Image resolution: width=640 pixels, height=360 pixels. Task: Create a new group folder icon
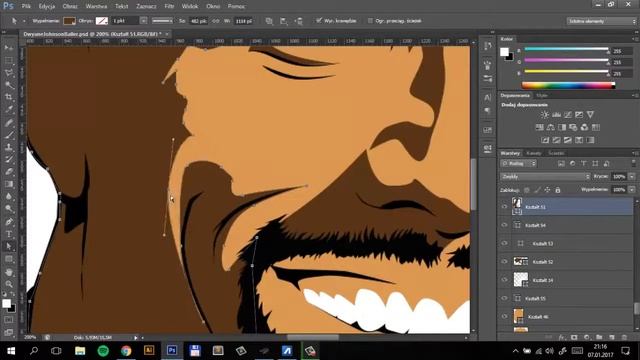click(599, 337)
